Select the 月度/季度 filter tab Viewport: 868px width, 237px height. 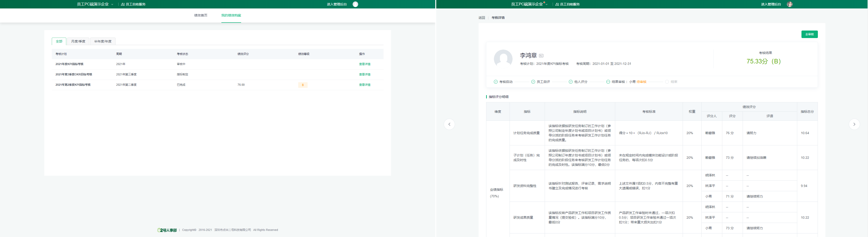click(78, 41)
